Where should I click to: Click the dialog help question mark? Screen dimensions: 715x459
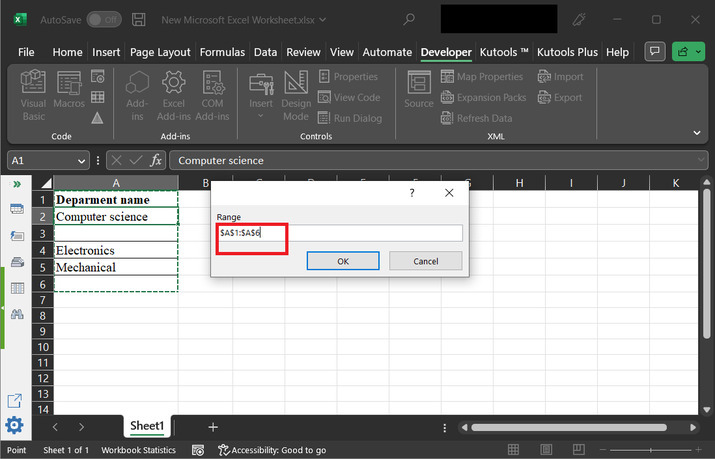pos(412,193)
